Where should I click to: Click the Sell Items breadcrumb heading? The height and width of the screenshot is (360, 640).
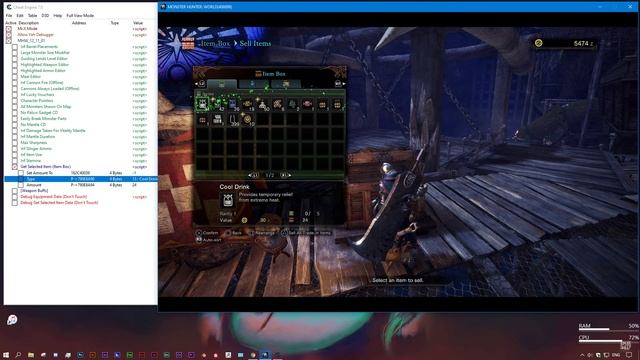coord(255,43)
